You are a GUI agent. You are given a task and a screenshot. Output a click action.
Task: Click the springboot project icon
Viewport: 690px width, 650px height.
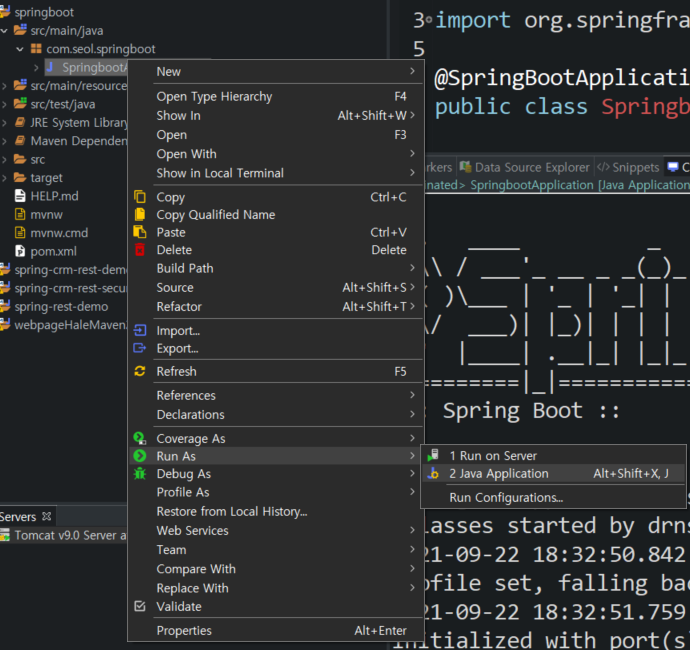point(5,11)
